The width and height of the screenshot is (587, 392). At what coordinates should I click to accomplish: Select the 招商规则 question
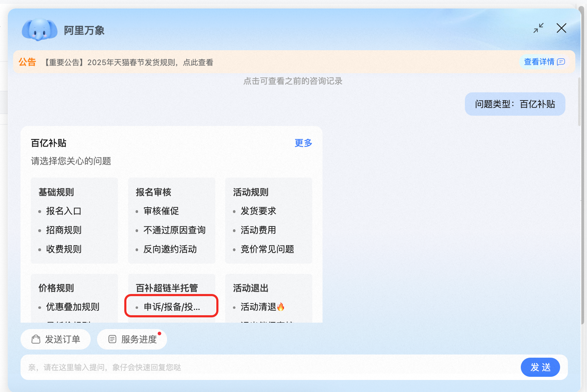(64, 230)
